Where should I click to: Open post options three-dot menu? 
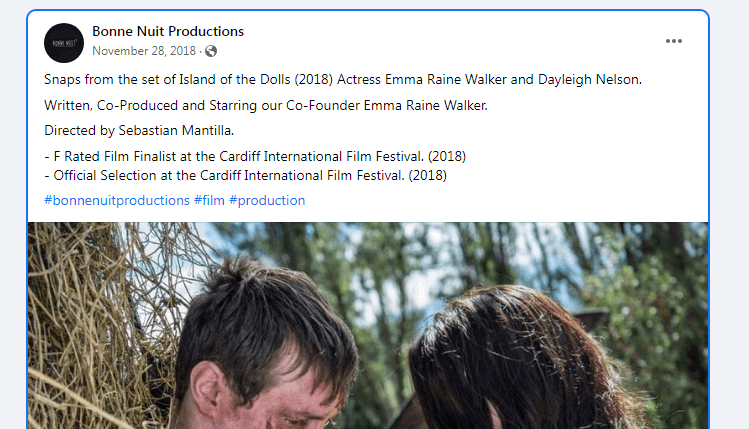point(674,41)
